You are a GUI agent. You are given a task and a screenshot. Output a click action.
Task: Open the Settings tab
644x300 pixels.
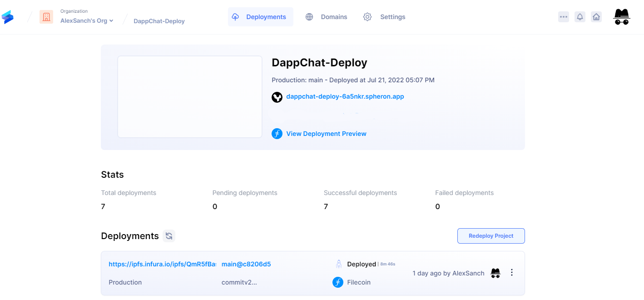(384, 17)
